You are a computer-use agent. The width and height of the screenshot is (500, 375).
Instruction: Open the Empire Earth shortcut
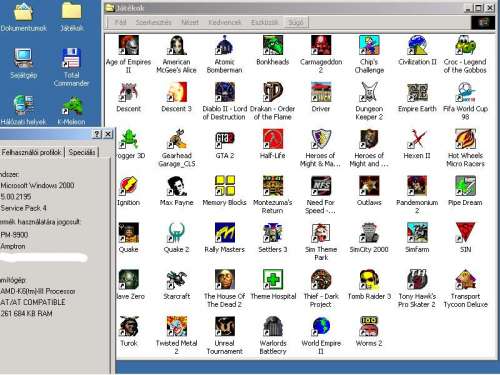point(417,92)
